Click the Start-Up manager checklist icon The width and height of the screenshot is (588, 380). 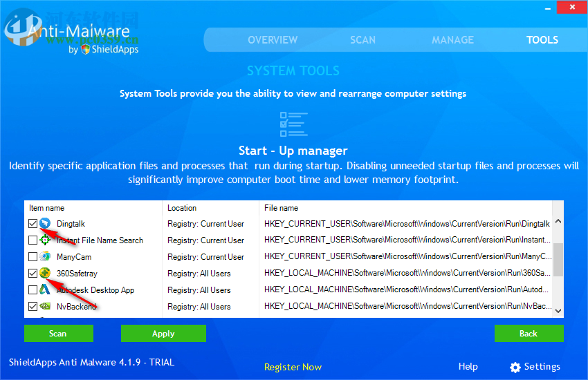[293, 124]
